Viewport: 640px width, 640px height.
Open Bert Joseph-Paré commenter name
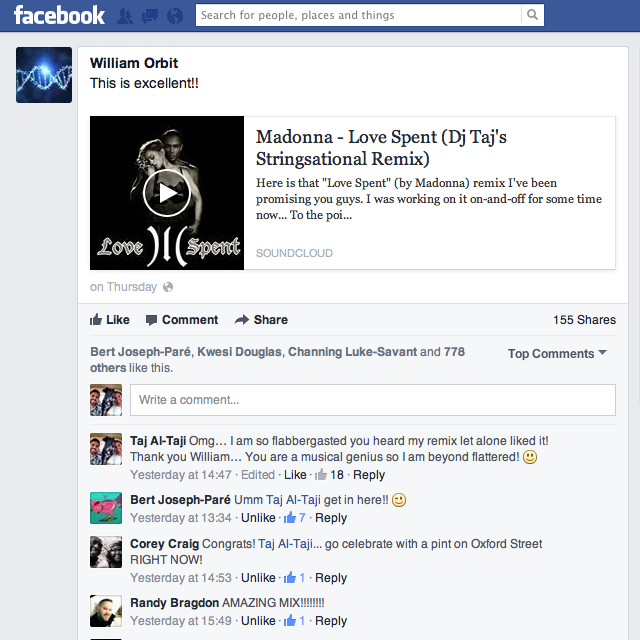coord(180,500)
